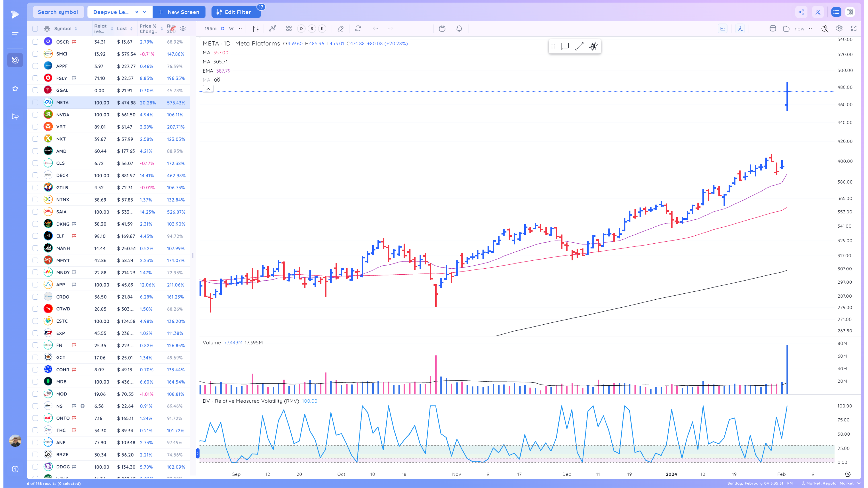
Task: Click the undo arrow
Action: coord(376,29)
